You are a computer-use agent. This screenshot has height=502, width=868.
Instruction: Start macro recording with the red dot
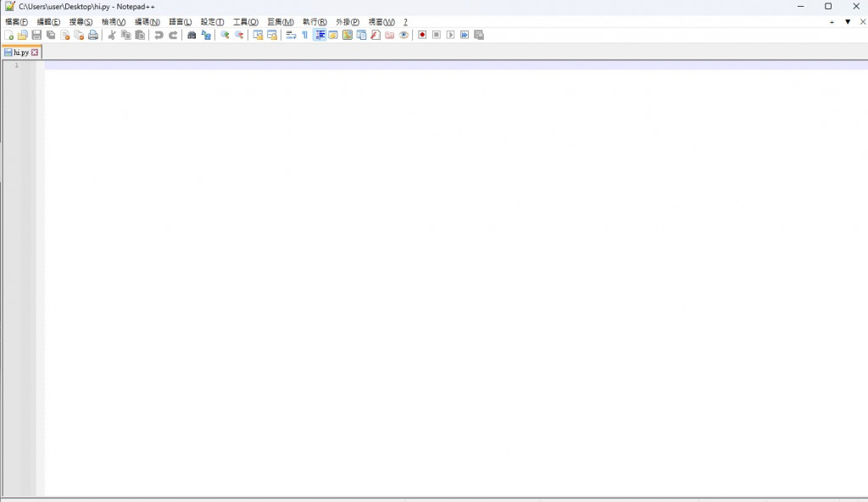pyautogui.click(x=422, y=35)
